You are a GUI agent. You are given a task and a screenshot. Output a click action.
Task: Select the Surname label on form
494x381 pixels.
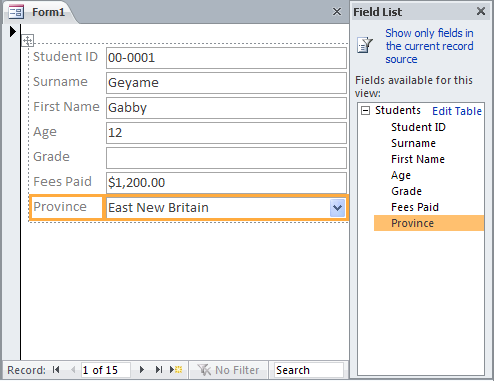(60, 82)
